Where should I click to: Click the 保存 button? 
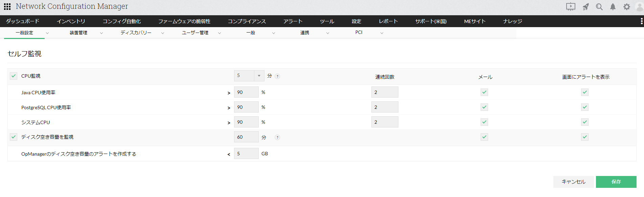(x=616, y=182)
